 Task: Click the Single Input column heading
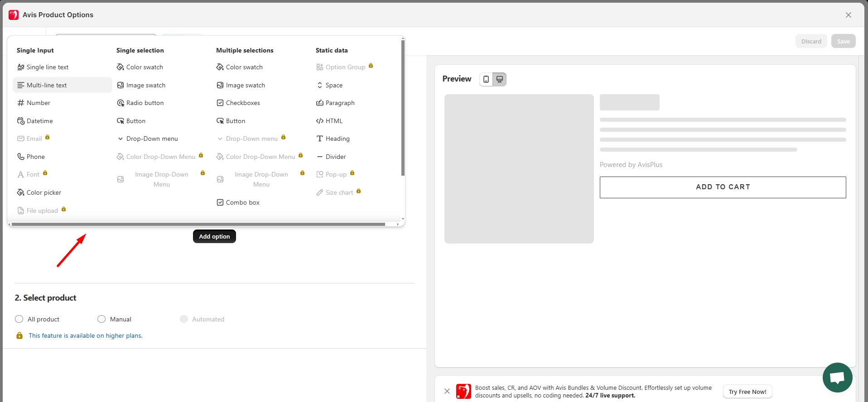(35, 50)
